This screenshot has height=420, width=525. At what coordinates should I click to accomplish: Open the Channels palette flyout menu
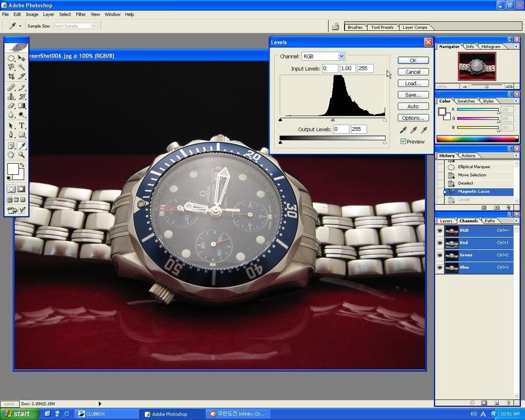516,221
